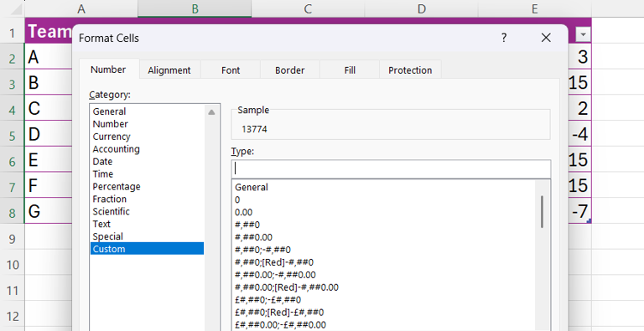The height and width of the screenshot is (331, 644).
Task: Click in the Type input field
Action: [x=391, y=168]
